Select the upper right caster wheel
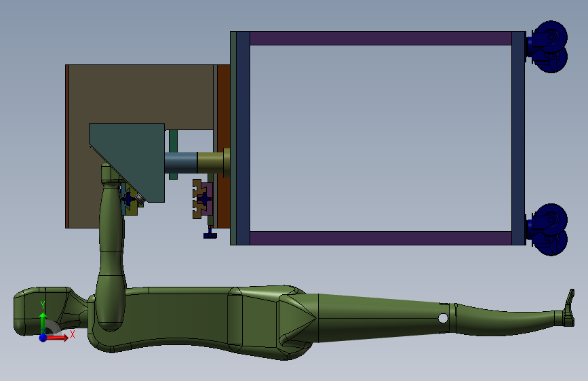 click(x=547, y=47)
